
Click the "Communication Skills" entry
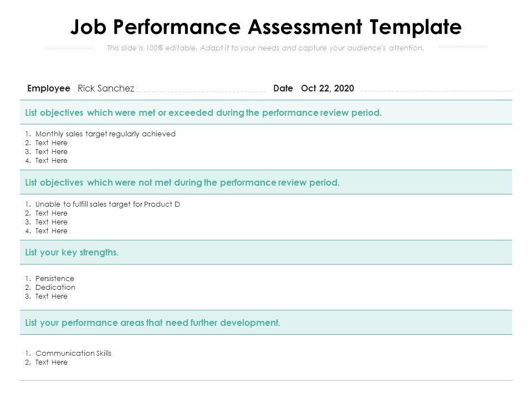click(73, 354)
